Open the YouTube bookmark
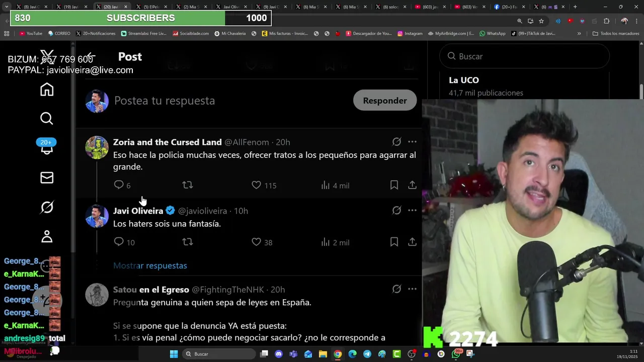This screenshot has width=644, height=362. tap(31, 34)
